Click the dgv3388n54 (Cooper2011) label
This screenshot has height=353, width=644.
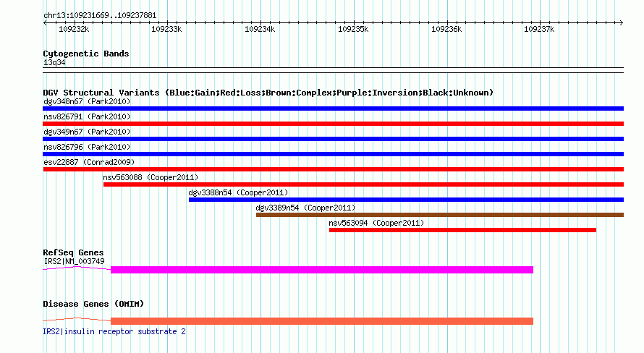tap(238, 192)
